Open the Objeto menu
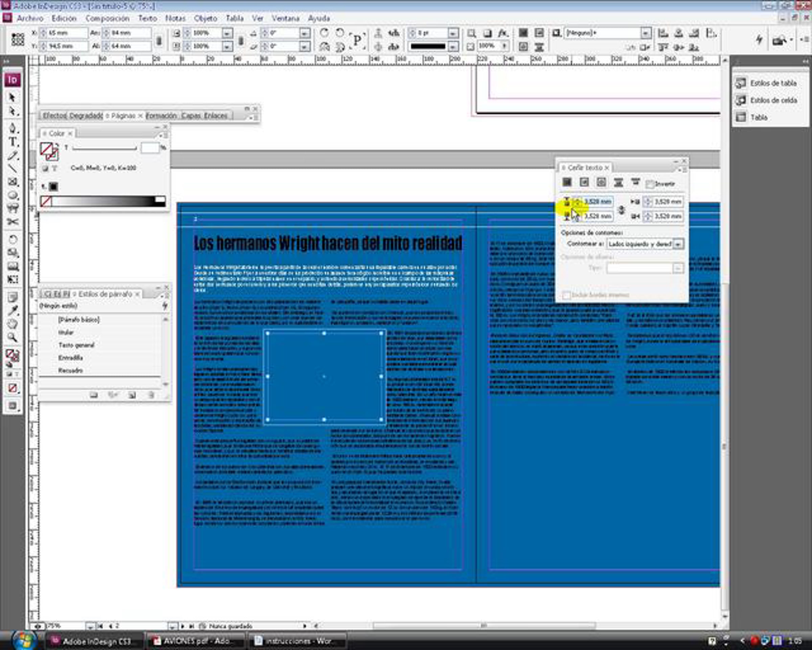 (x=205, y=18)
